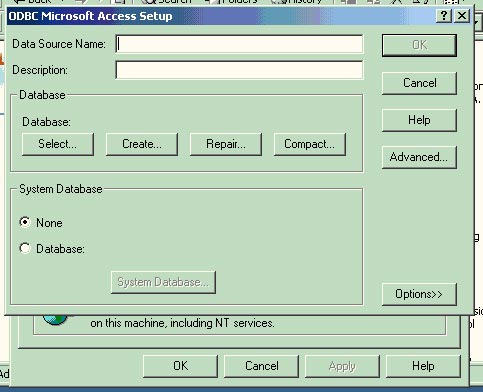Start database repair with Repair... button
The width and height of the screenshot is (483, 392).
(226, 144)
